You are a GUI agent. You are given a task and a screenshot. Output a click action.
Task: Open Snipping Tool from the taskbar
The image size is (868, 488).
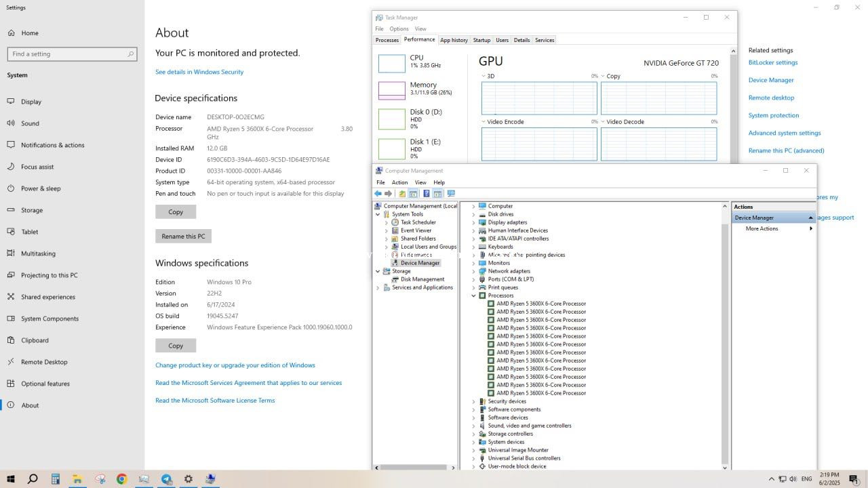point(100,479)
